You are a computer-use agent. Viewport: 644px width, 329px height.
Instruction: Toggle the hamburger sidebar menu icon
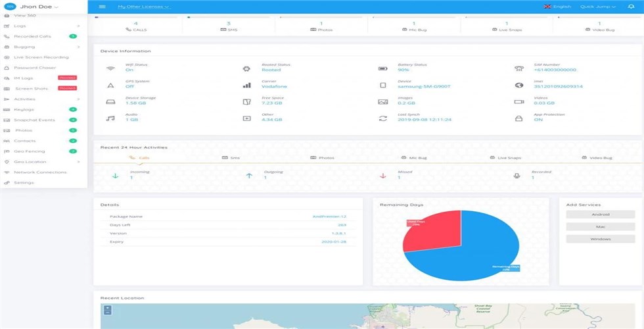(x=103, y=7)
